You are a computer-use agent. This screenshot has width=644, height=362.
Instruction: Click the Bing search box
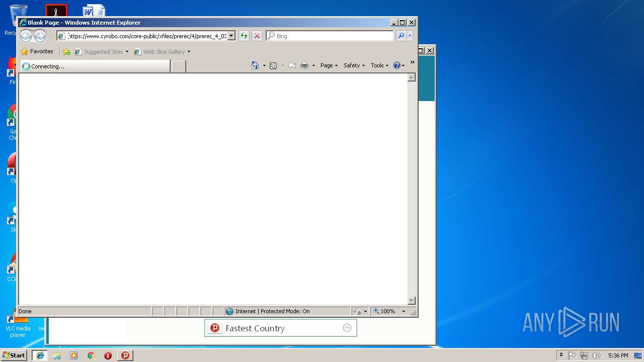click(330, 36)
